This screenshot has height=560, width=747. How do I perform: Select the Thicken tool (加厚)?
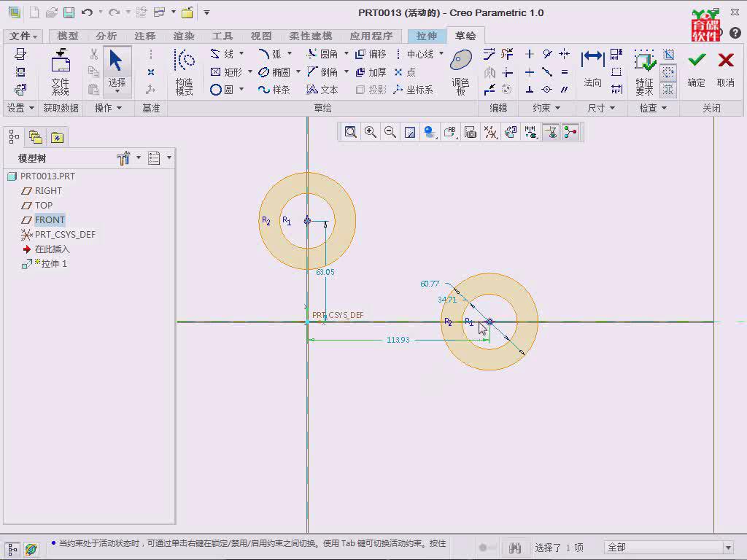pyautogui.click(x=371, y=72)
